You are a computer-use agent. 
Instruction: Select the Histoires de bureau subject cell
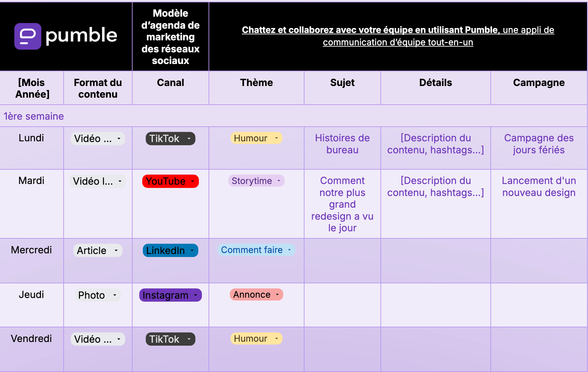(x=342, y=144)
